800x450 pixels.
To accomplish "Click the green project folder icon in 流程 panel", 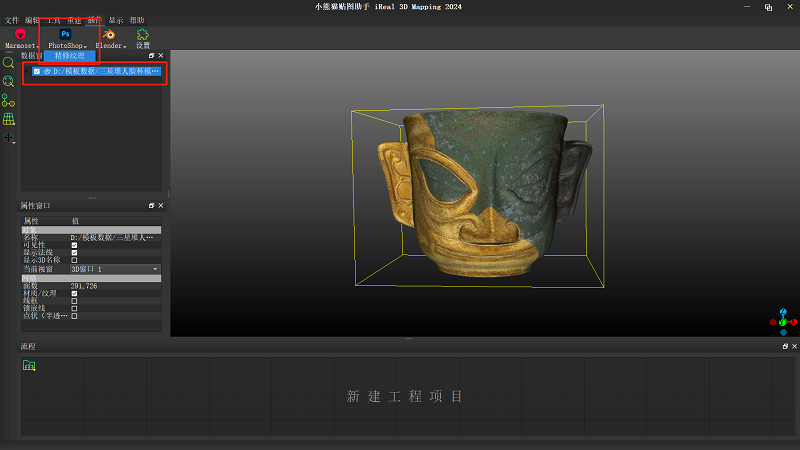I will click(29, 365).
